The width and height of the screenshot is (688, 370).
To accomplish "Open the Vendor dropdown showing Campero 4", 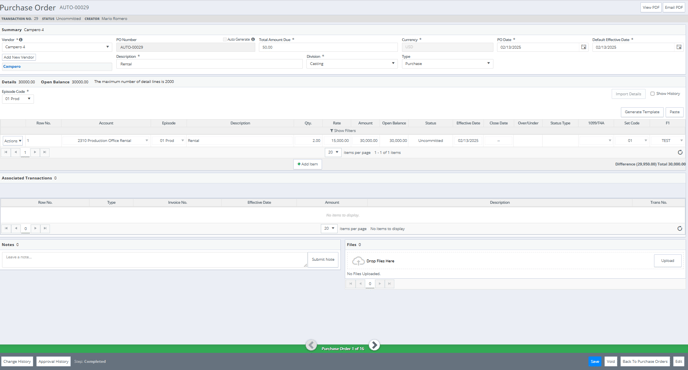I will (x=57, y=47).
